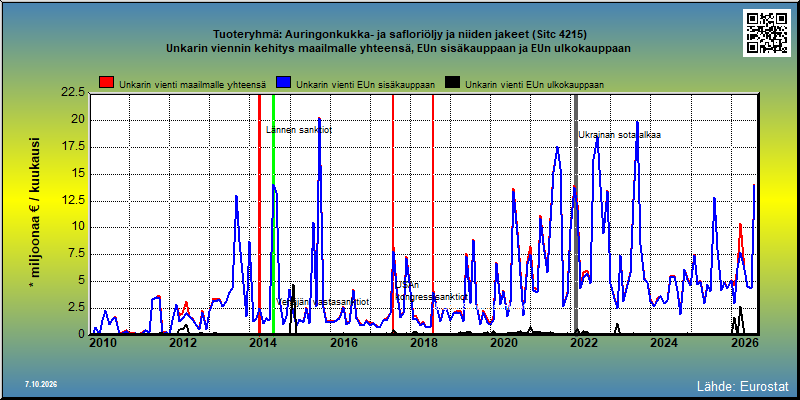Click the x-axis year 2016

point(343,344)
